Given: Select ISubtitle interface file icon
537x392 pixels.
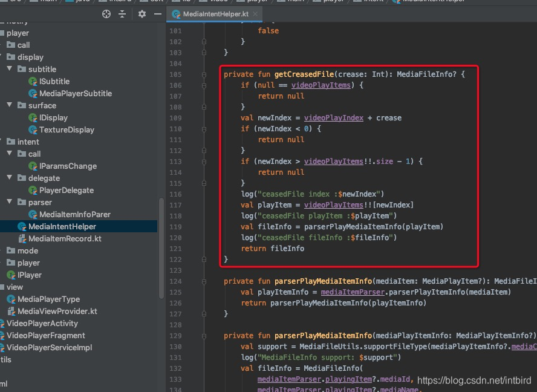Looking at the screenshot, I should pyautogui.click(x=33, y=82).
